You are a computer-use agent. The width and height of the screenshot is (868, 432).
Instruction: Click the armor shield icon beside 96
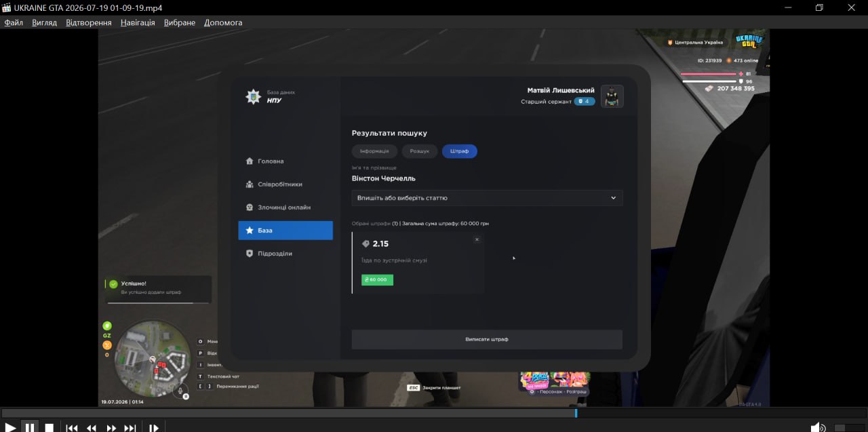pyautogui.click(x=742, y=81)
